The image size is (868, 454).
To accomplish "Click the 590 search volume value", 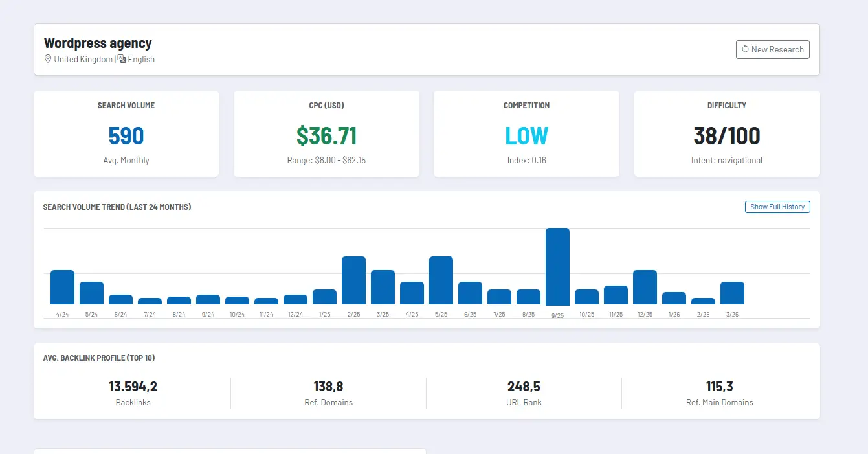I will (126, 135).
